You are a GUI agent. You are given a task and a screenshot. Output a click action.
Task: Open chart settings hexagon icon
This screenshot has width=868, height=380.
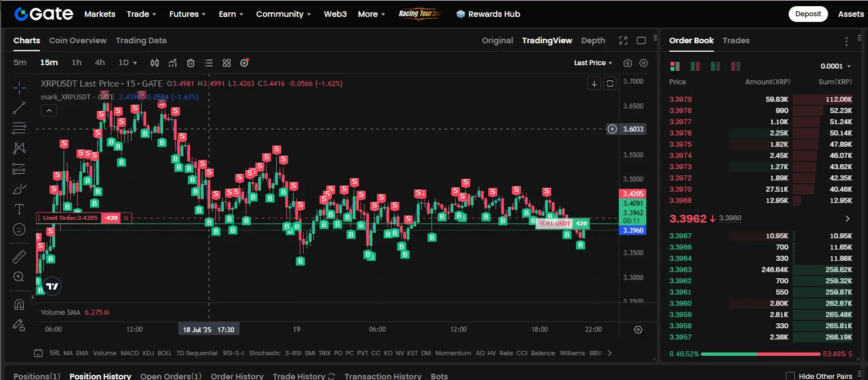click(x=644, y=63)
